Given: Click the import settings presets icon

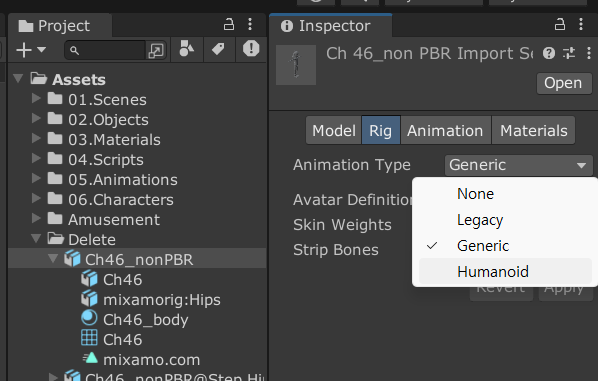Looking at the screenshot, I should (x=569, y=53).
